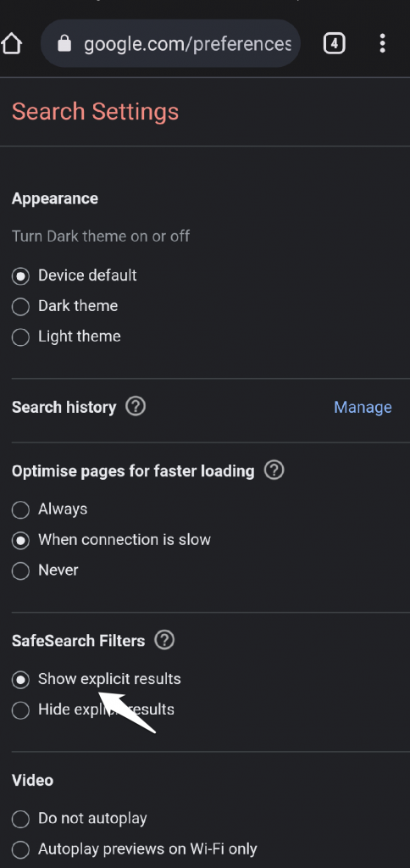Image resolution: width=410 pixels, height=868 pixels.
Task: Click the Search Settings page heading
Action: 95,111
